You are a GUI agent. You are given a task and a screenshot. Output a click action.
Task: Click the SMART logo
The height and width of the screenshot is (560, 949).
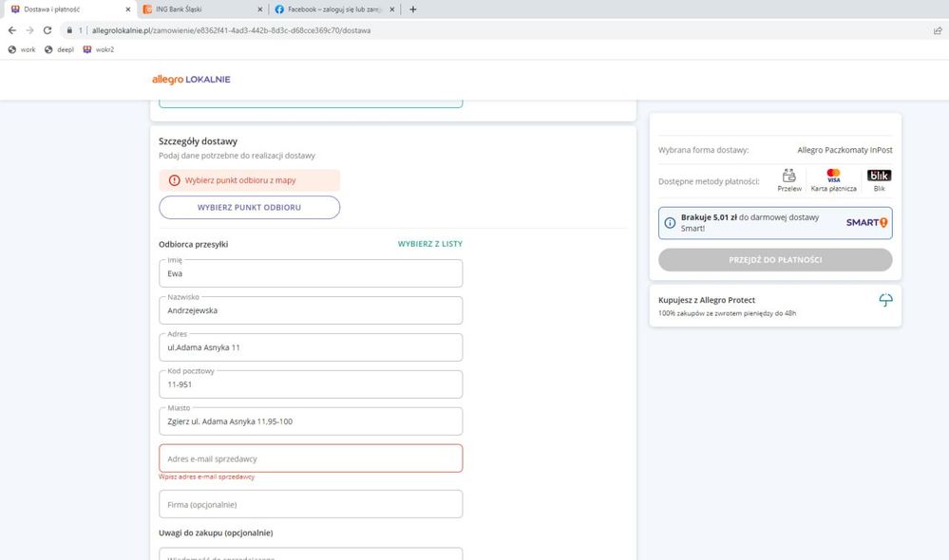click(866, 222)
